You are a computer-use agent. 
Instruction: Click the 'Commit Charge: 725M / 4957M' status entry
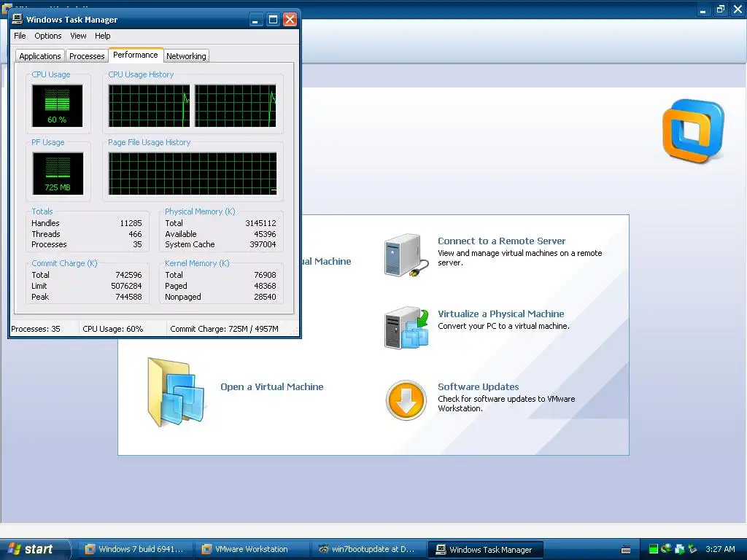click(225, 329)
